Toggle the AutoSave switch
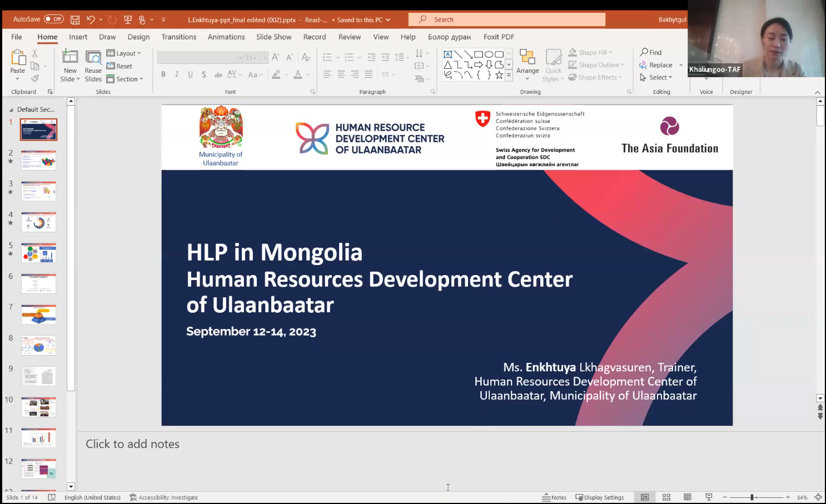This screenshot has height=504, width=826. pyautogui.click(x=53, y=19)
